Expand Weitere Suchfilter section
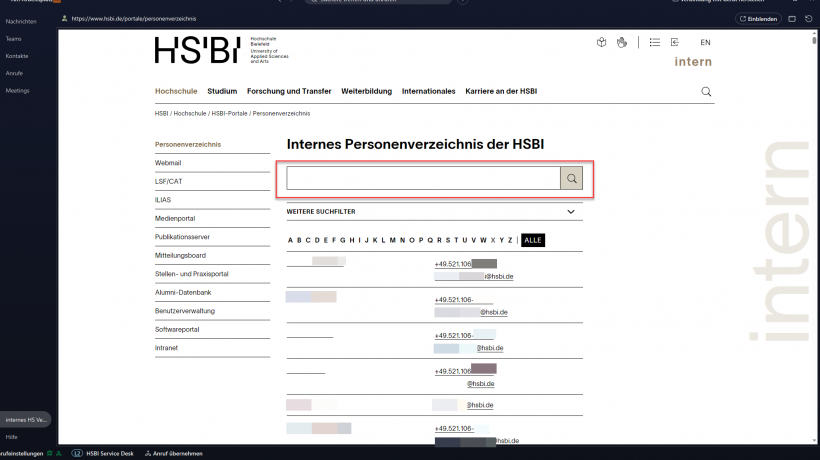This screenshot has height=460, width=820. [x=435, y=212]
